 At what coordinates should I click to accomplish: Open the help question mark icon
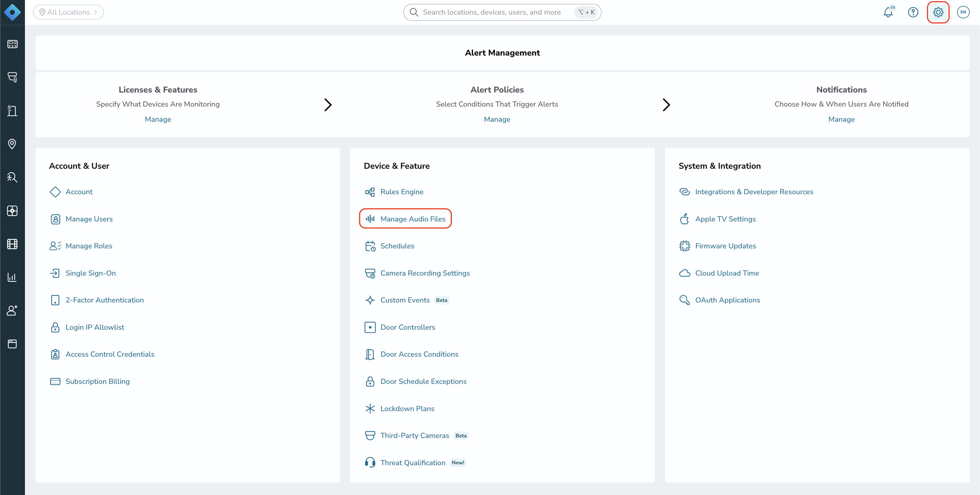[x=913, y=12]
